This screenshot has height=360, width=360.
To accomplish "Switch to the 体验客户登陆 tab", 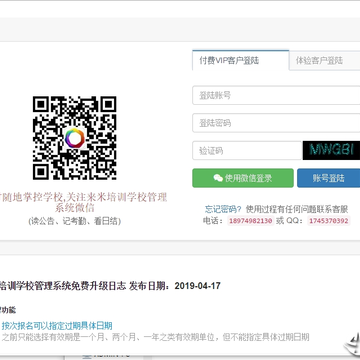I will pyautogui.click(x=325, y=61).
